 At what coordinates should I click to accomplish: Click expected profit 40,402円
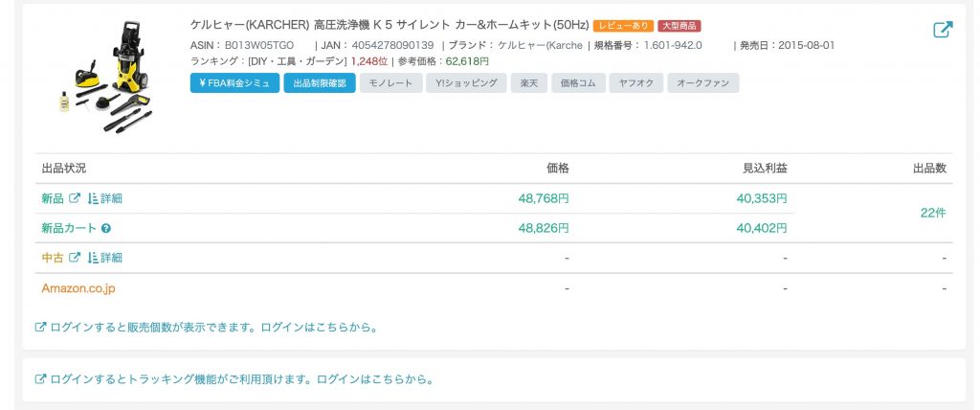pos(761,229)
